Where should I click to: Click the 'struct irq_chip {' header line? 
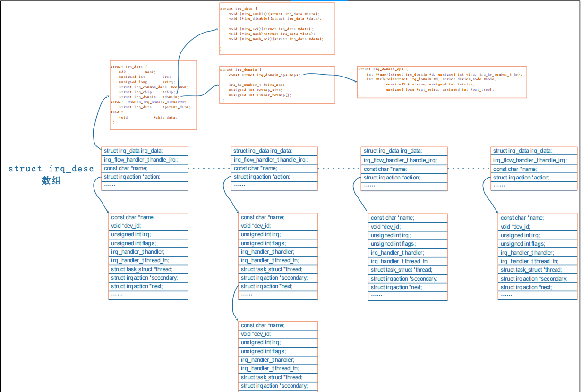pyautogui.click(x=239, y=9)
